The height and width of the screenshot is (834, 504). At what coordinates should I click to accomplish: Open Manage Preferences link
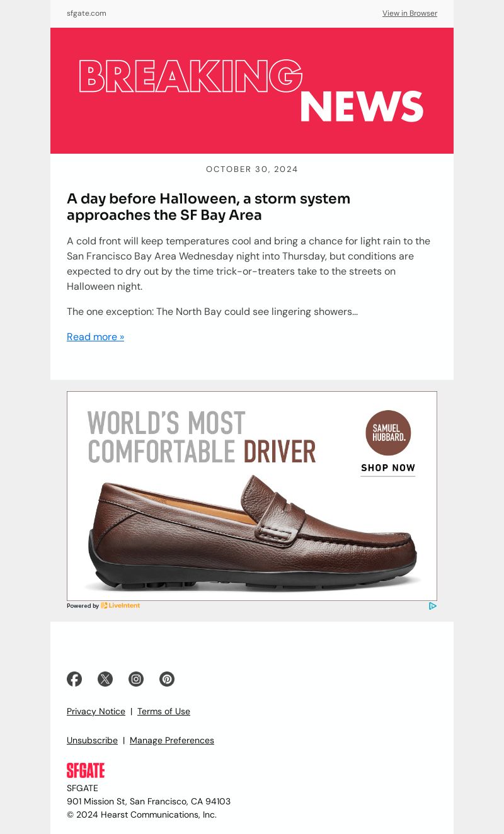point(172,740)
